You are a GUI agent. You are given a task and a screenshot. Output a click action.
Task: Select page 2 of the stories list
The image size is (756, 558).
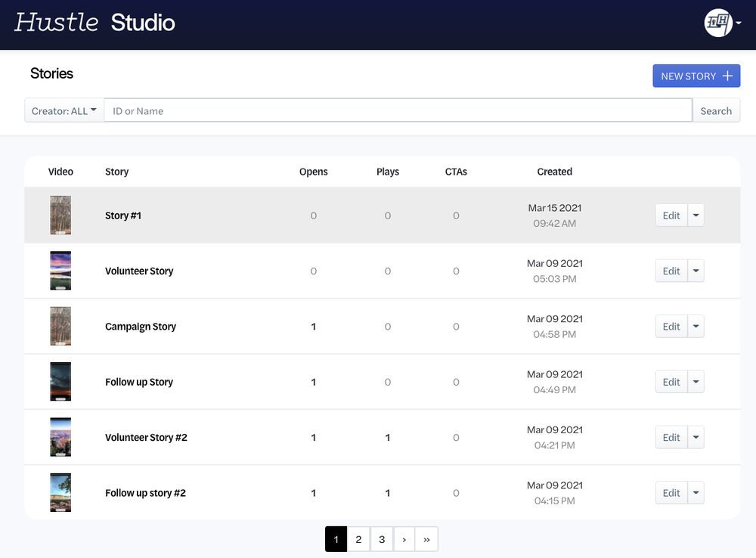358,539
